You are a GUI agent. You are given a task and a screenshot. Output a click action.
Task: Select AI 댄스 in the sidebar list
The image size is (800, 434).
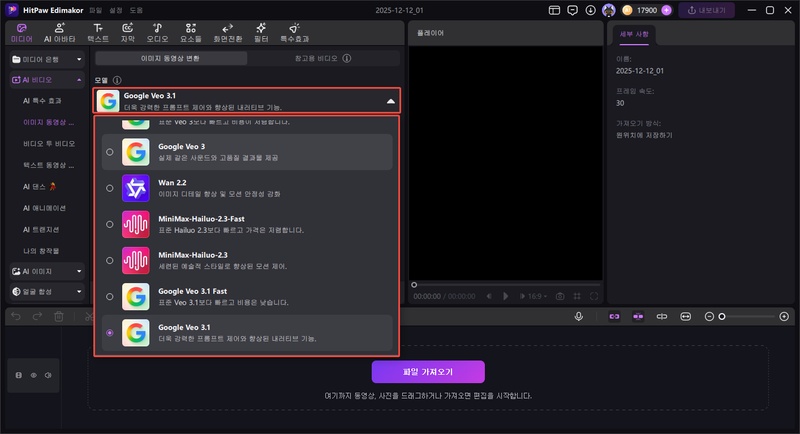(x=40, y=187)
